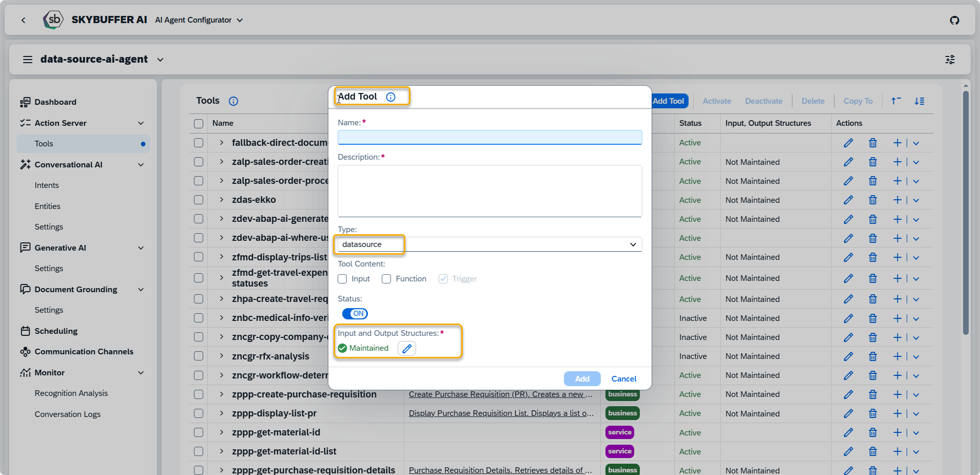Click plus icon for zncgr-rfx-analysis row
The width and height of the screenshot is (980, 475).
[x=897, y=356]
